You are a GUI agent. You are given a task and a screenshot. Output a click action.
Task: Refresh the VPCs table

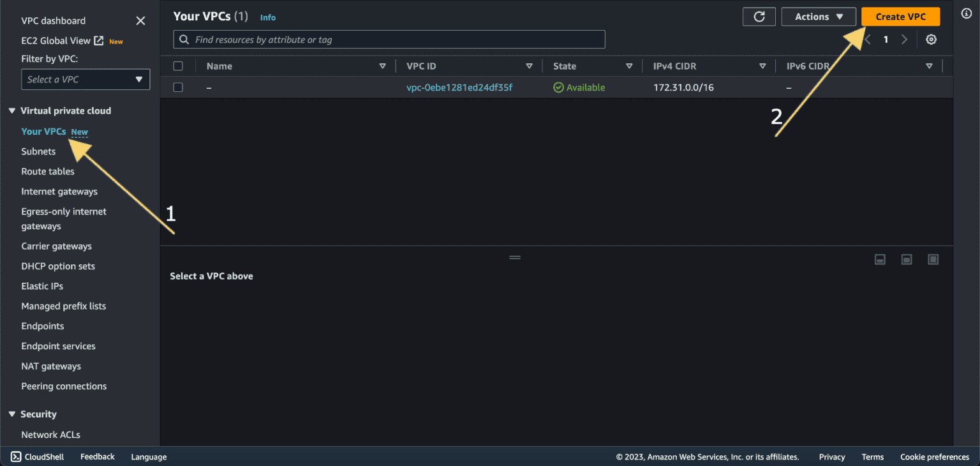(x=759, y=17)
